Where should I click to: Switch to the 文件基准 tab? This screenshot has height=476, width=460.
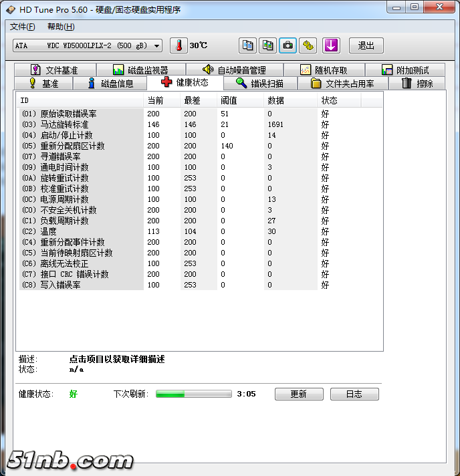tap(55, 70)
